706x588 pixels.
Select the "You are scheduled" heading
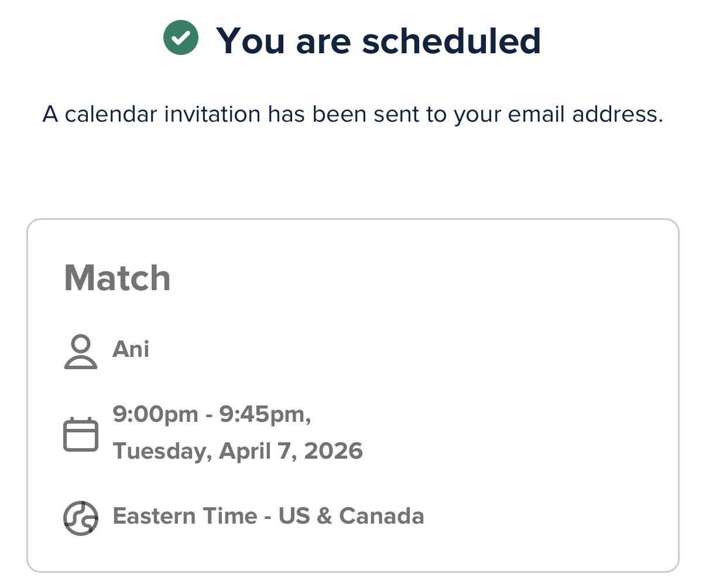pyautogui.click(x=378, y=40)
